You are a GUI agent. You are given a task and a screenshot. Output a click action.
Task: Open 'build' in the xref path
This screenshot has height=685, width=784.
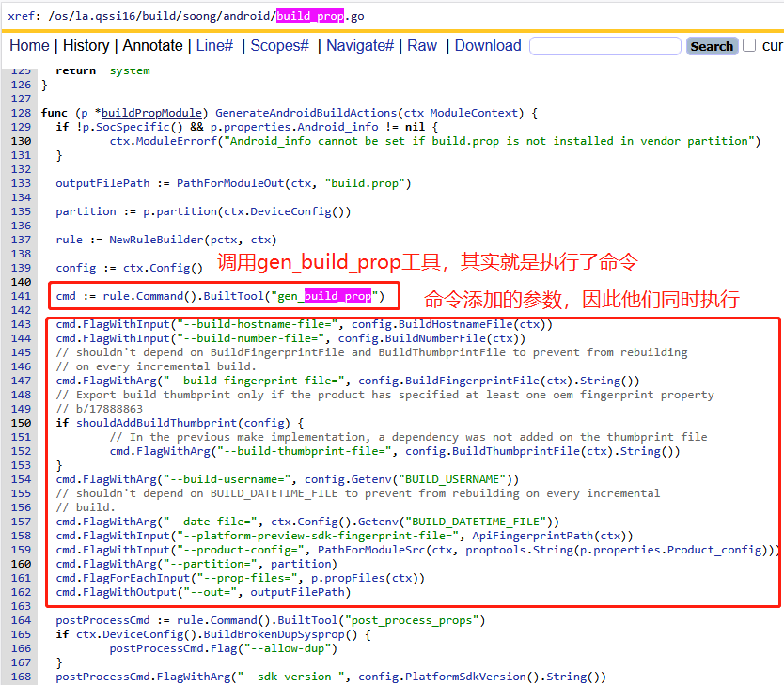pyautogui.click(x=158, y=16)
